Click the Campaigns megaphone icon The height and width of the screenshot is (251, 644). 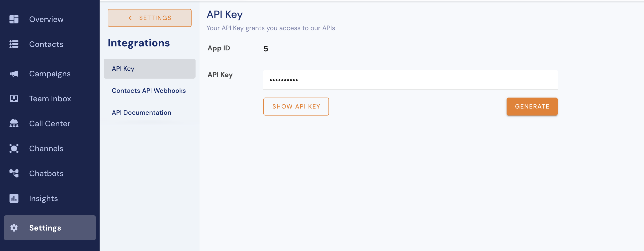[14, 74]
